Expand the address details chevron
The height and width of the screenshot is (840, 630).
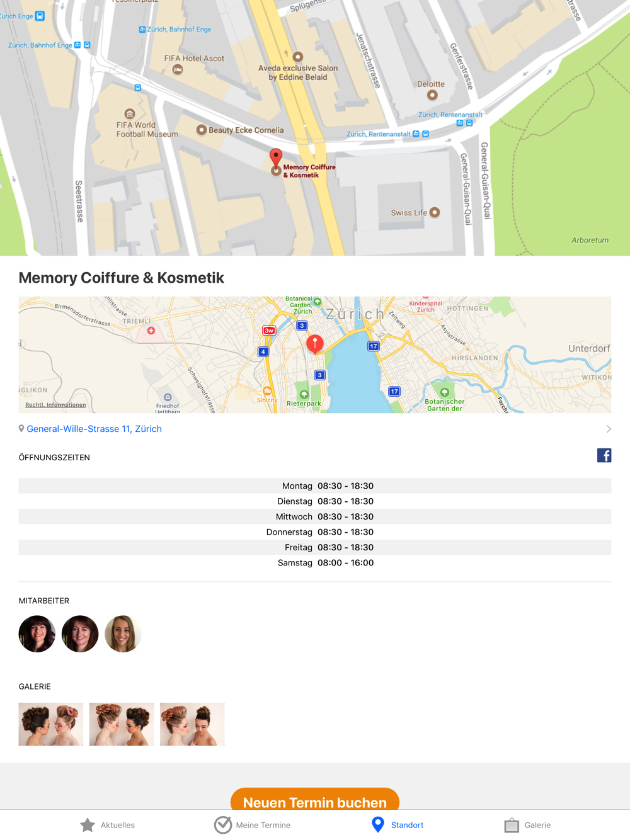[x=609, y=429]
